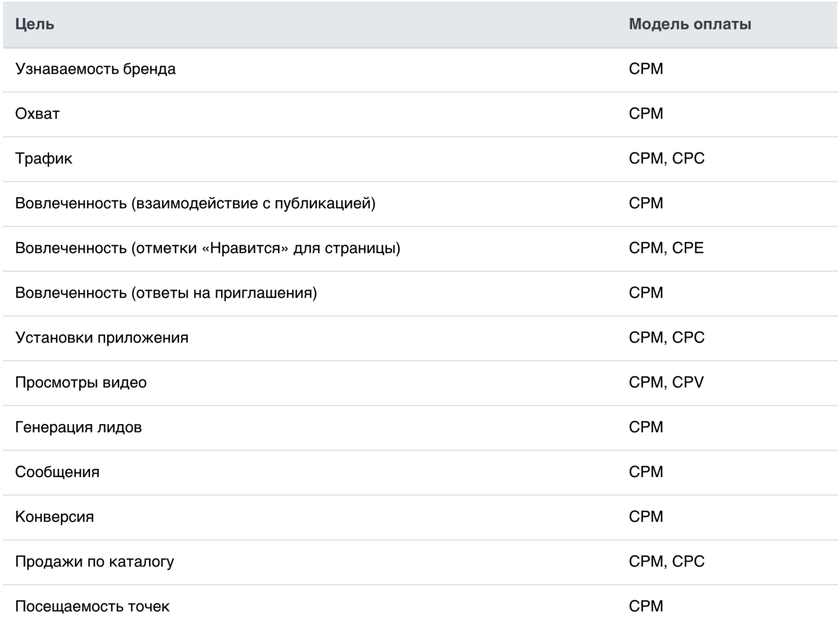Screen dimensions: 840x628
Task: Click the "CPM, CPV" payment model cell
Action: tap(666, 383)
